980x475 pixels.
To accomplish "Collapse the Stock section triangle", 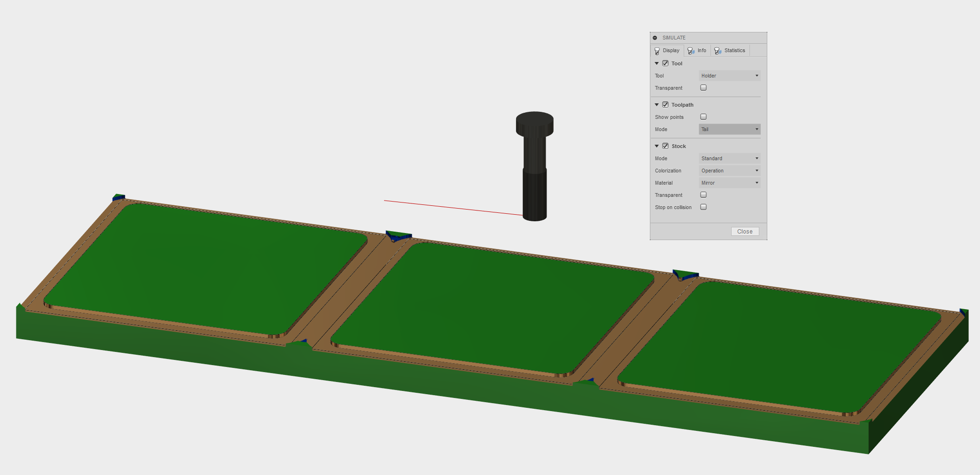I will 656,146.
